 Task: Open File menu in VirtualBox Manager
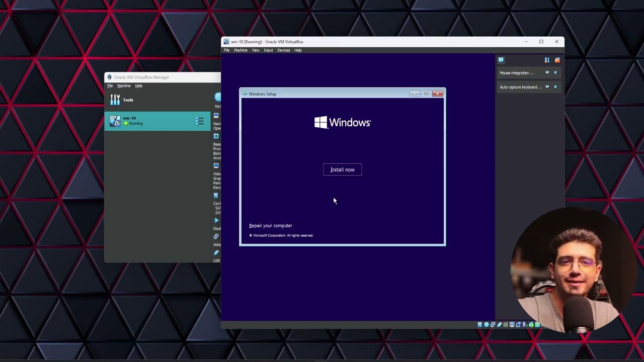(x=110, y=86)
